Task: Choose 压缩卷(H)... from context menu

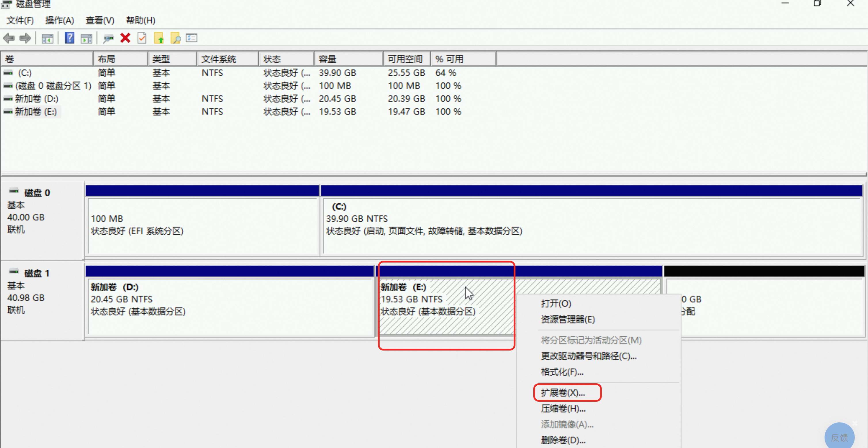Action: click(563, 409)
